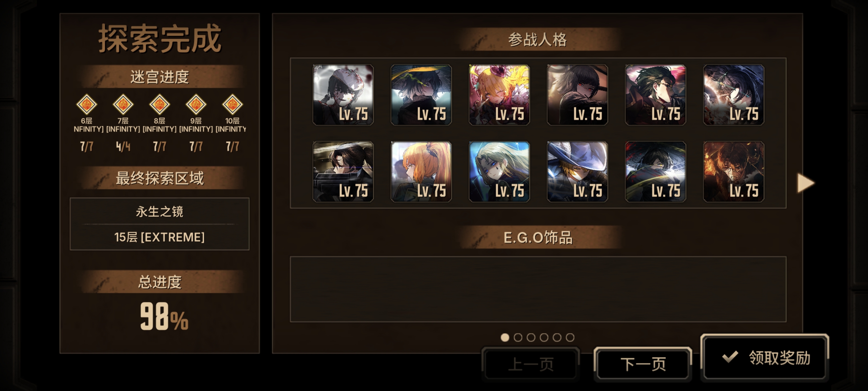Screen dimensions: 868x391
Task: Click the 下一页 next page button
Action: coord(643,364)
